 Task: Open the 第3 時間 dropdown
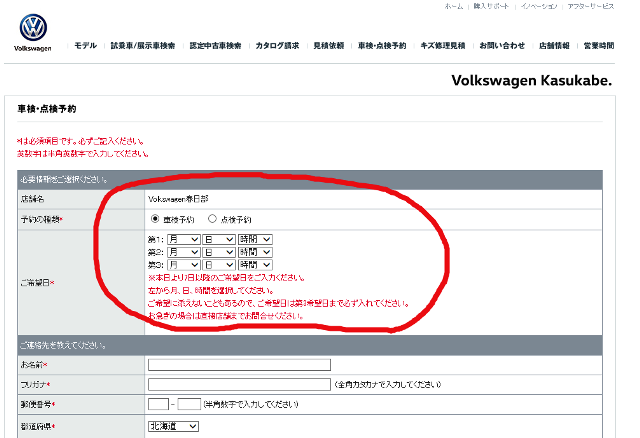255,265
